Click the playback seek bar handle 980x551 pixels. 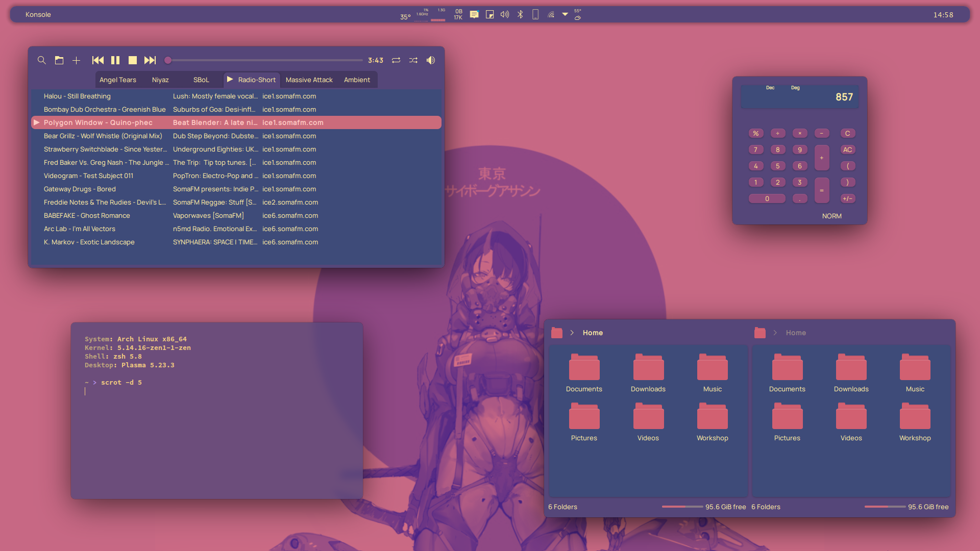[167, 60]
